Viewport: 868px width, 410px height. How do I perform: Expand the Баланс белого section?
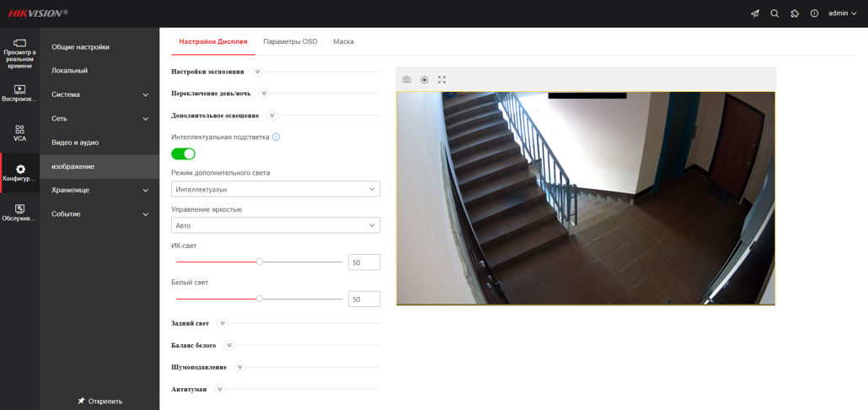point(229,345)
